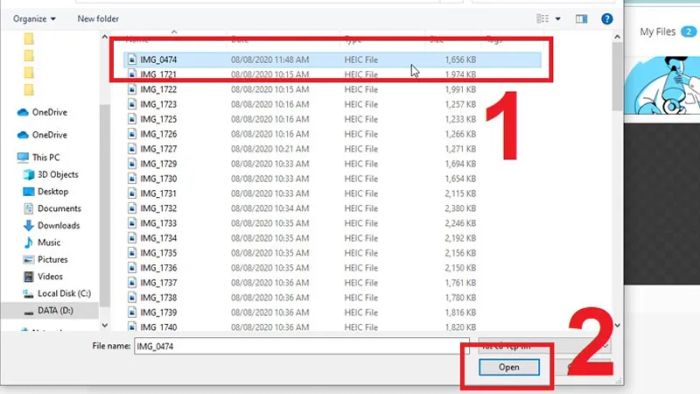Click the date 08/08/2020 10:21 AM
The image size is (700, 394).
coord(270,149)
